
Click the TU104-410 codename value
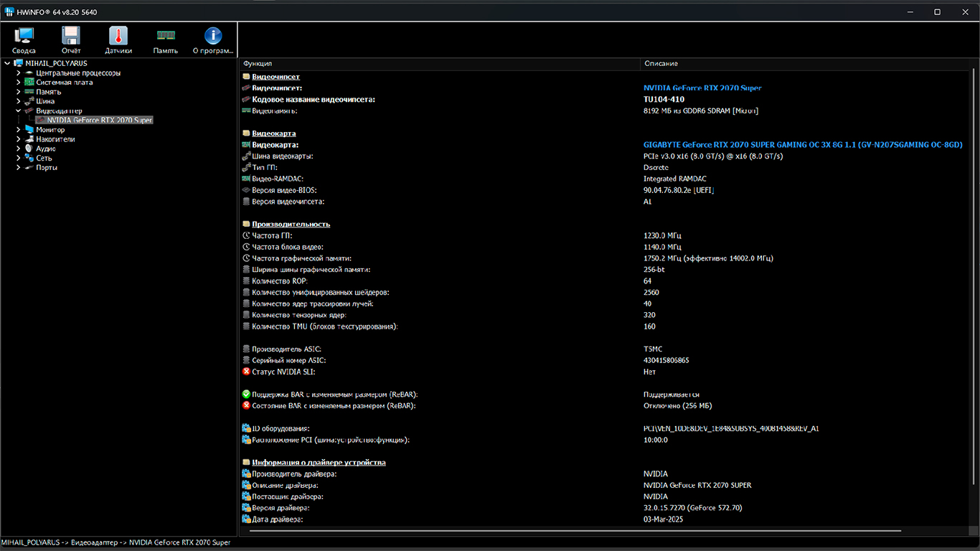coord(664,100)
